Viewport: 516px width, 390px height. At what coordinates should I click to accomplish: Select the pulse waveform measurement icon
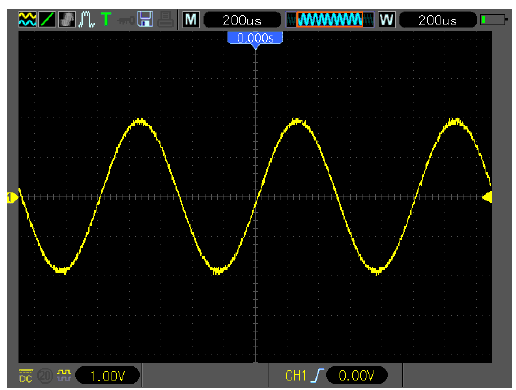[87, 20]
